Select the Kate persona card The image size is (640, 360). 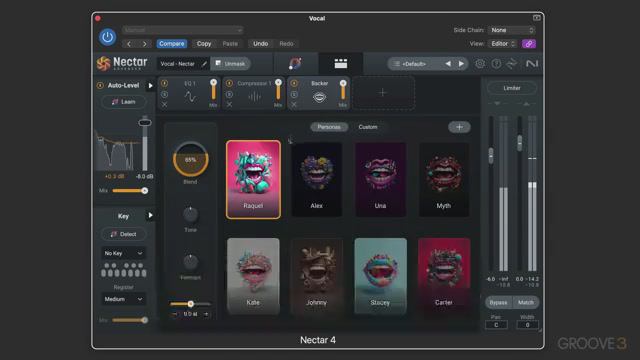pyautogui.click(x=253, y=276)
